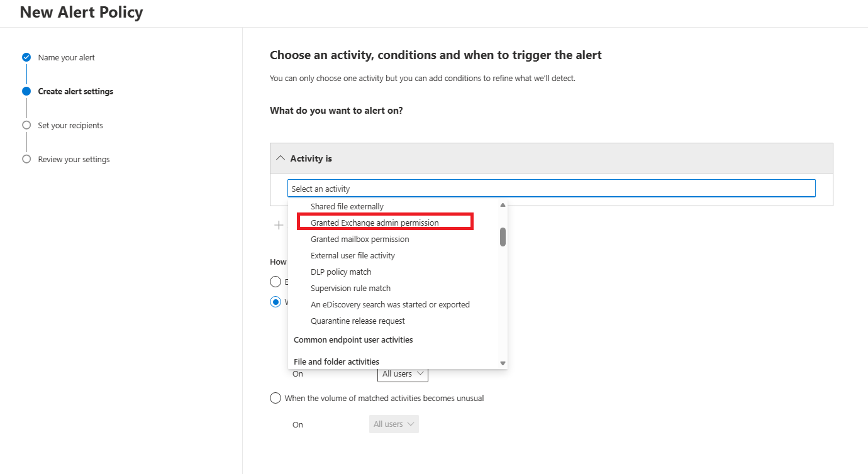The width and height of the screenshot is (868, 474).
Task: Select DLP policy match activity
Action: click(x=341, y=272)
